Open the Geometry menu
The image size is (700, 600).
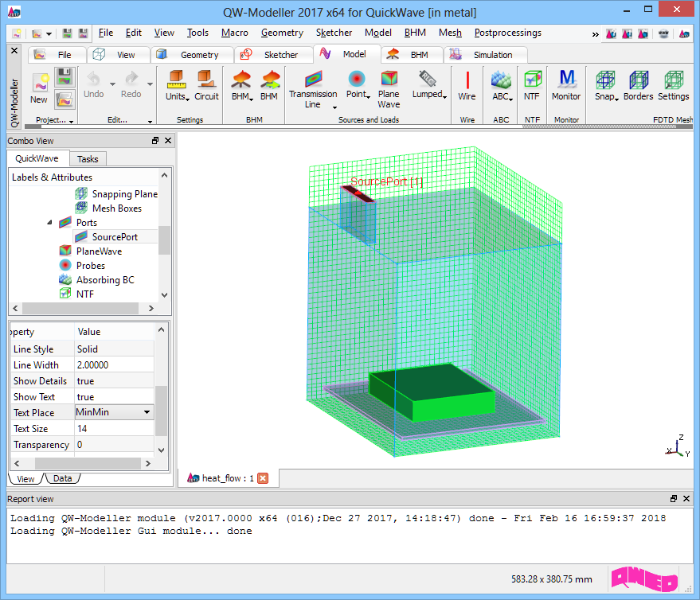click(281, 33)
